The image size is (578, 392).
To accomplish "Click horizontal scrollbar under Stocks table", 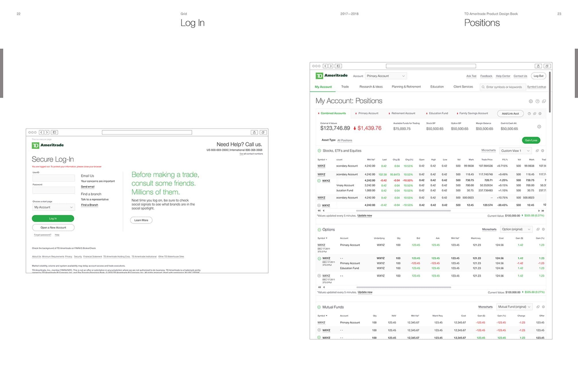I will coord(403,211).
